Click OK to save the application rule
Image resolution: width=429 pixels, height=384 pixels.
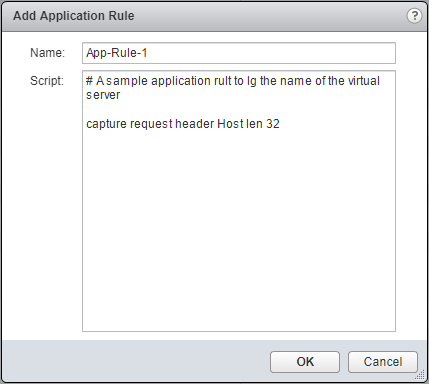pos(305,362)
